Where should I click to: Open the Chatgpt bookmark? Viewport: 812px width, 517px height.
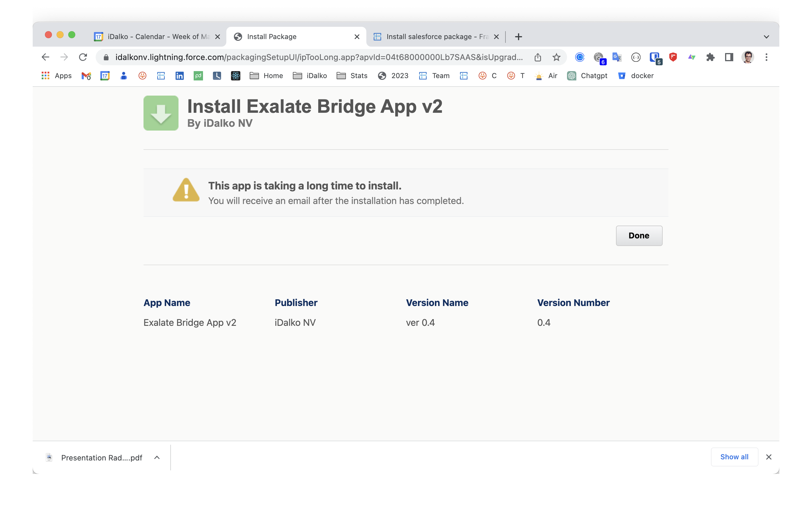587,76
